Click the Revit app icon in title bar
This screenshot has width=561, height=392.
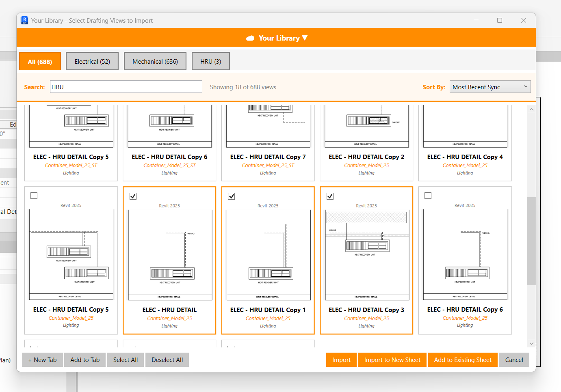pos(24,20)
